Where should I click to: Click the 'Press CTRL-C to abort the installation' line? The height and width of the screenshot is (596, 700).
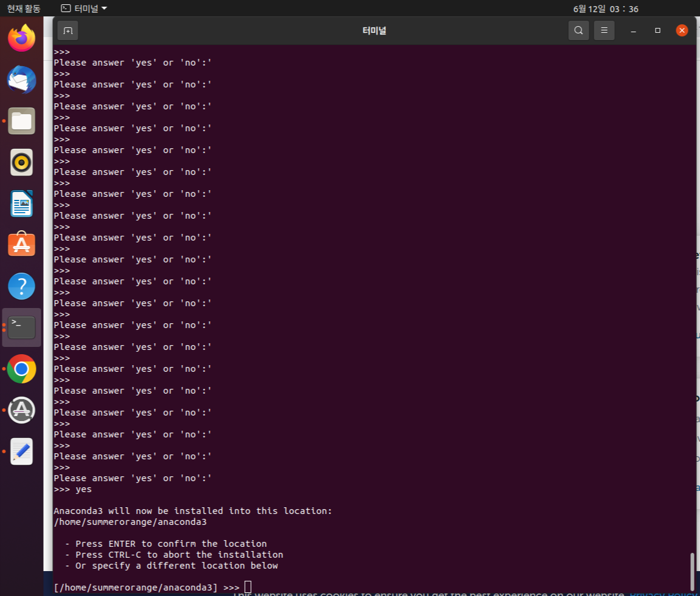click(x=174, y=555)
